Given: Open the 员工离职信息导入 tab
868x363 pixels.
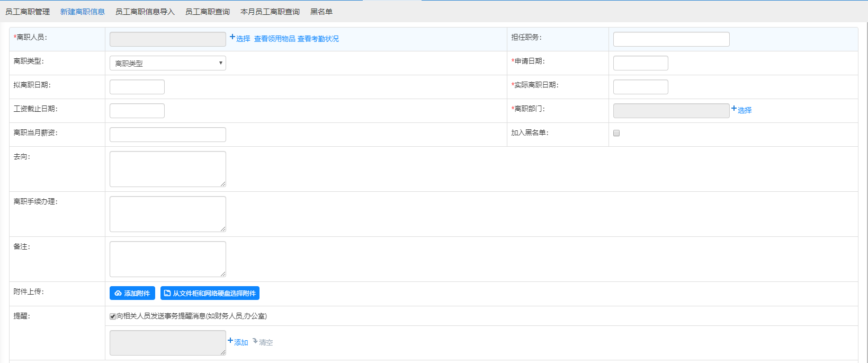Looking at the screenshot, I should click(145, 12).
